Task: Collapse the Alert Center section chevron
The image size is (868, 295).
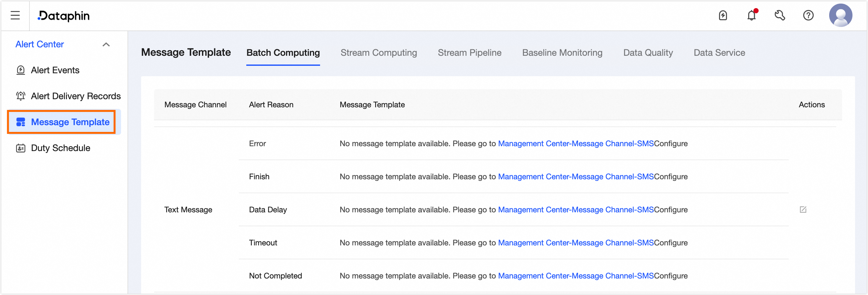Action: click(x=106, y=44)
